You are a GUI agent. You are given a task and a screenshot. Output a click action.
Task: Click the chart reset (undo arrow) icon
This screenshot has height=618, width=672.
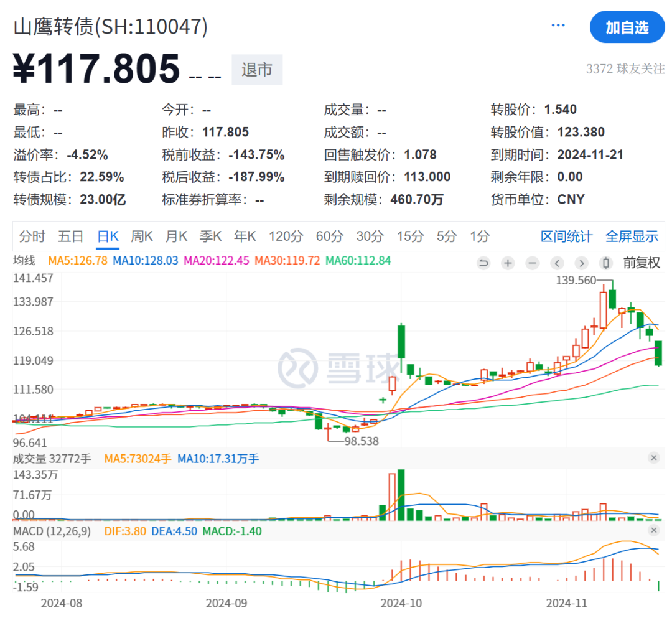click(483, 263)
